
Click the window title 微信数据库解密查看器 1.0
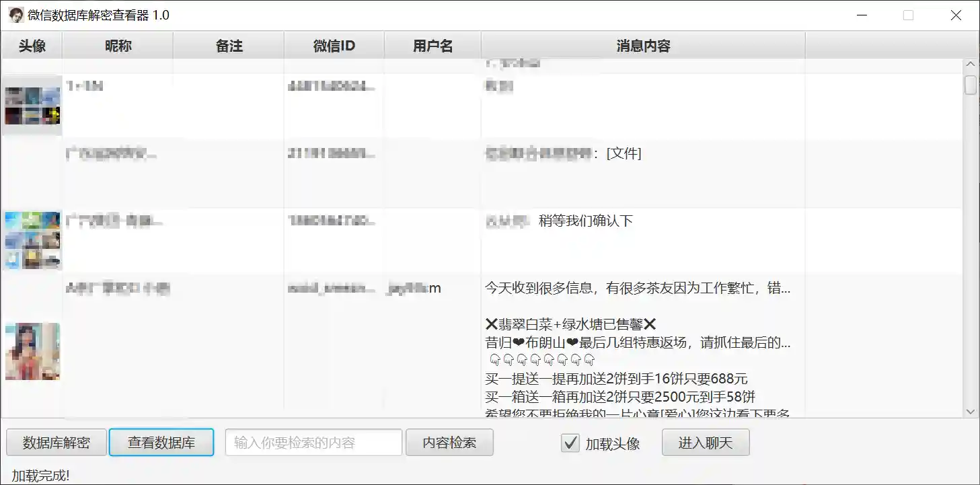click(x=98, y=15)
